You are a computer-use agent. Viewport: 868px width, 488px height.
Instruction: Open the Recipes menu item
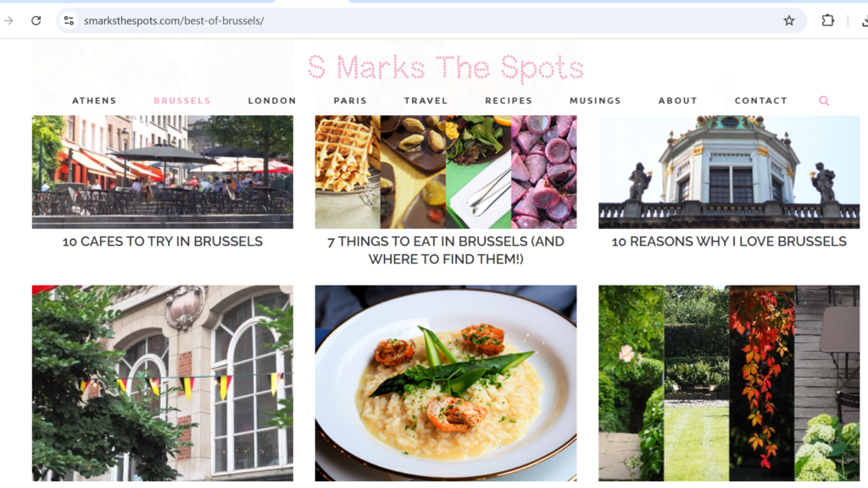click(x=509, y=101)
